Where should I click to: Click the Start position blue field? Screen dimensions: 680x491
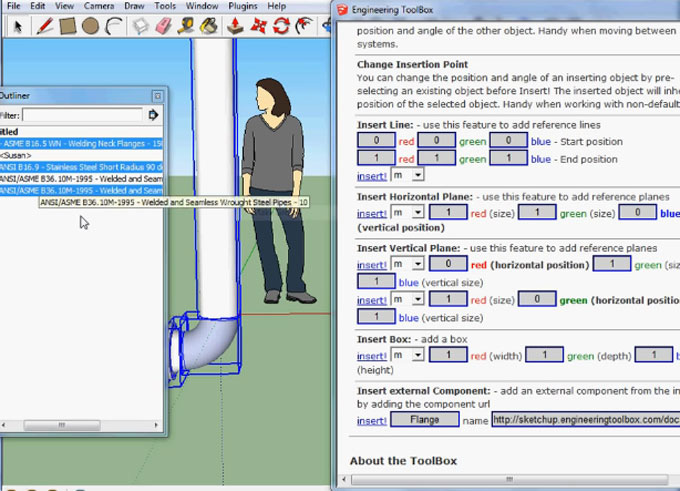(508, 140)
